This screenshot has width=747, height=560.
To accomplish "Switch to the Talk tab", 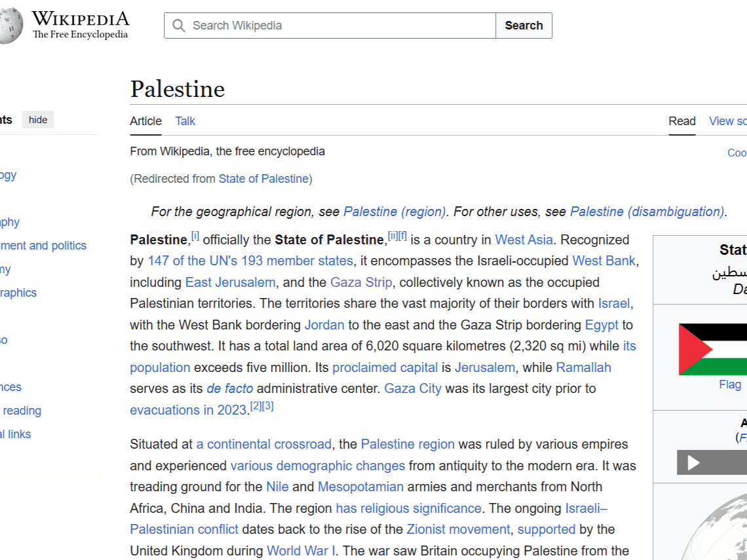I will (x=185, y=121).
